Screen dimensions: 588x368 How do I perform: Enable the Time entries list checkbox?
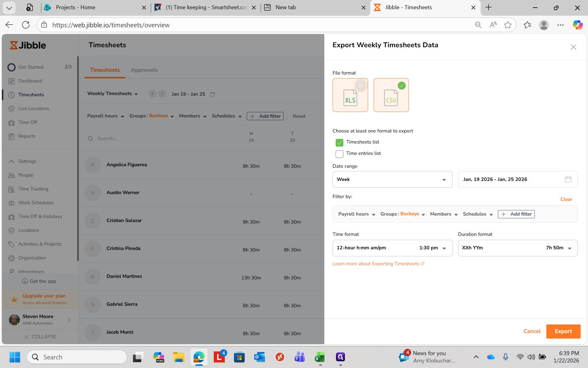tap(339, 154)
